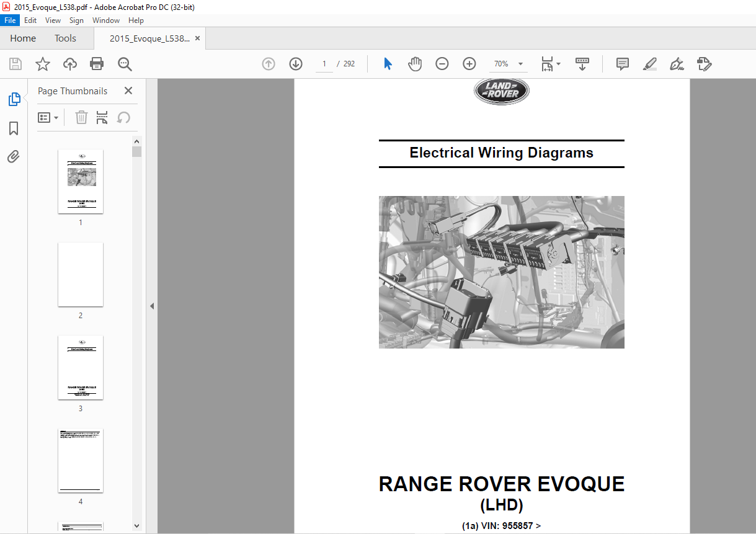
Task: Select the Highlight text tool
Action: coord(649,64)
